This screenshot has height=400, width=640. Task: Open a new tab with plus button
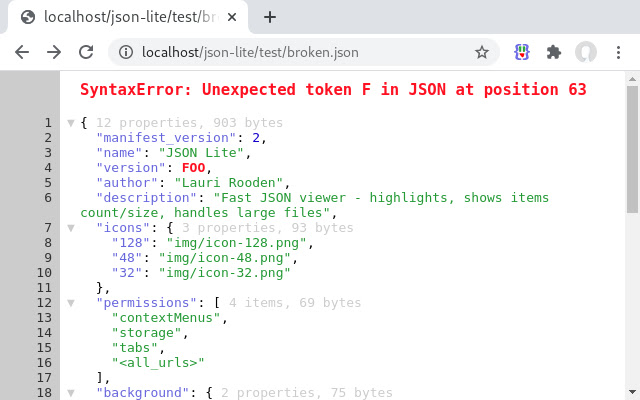pyautogui.click(x=269, y=17)
